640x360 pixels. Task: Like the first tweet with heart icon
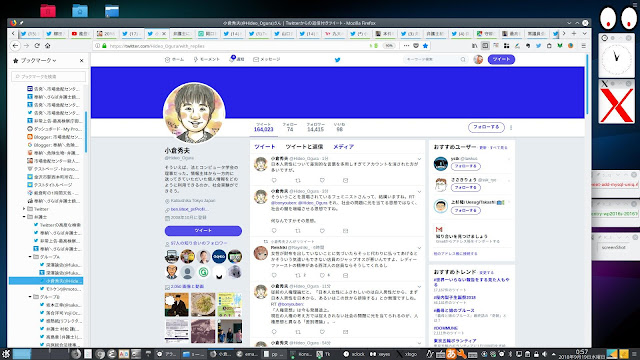tap(322, 180)
